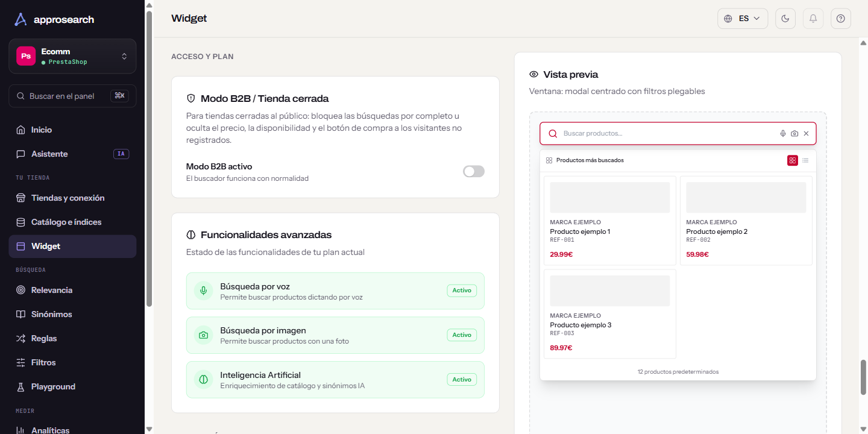Screen dimensions: 868x434
Task: Focus the 'Buscar en el panel' search field
Action: [x=72, y=96]
